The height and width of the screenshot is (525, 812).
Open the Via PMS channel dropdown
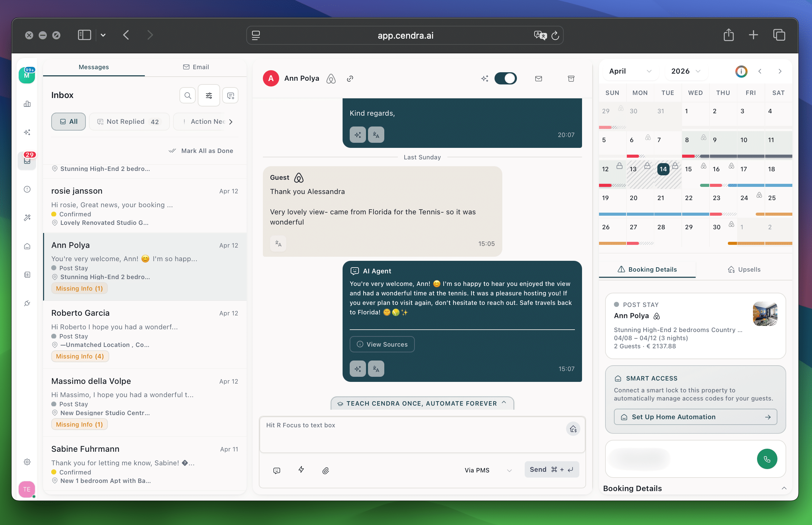(x=488, y=470)
